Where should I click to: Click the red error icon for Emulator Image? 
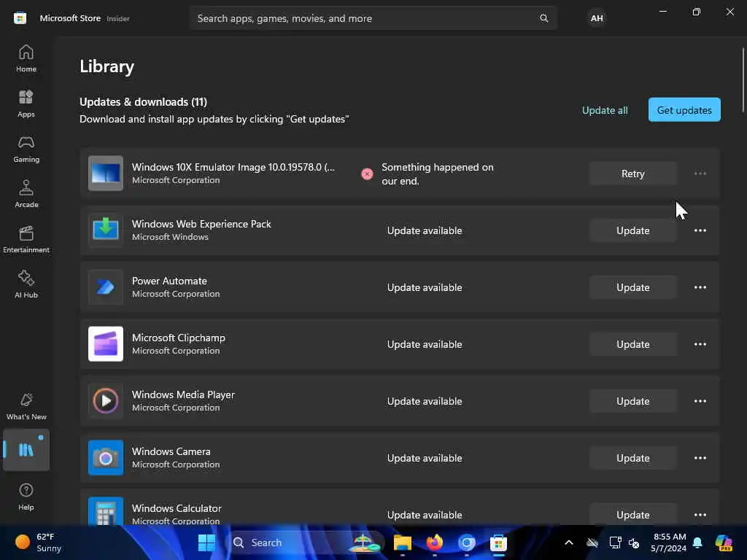click(367, 174)
